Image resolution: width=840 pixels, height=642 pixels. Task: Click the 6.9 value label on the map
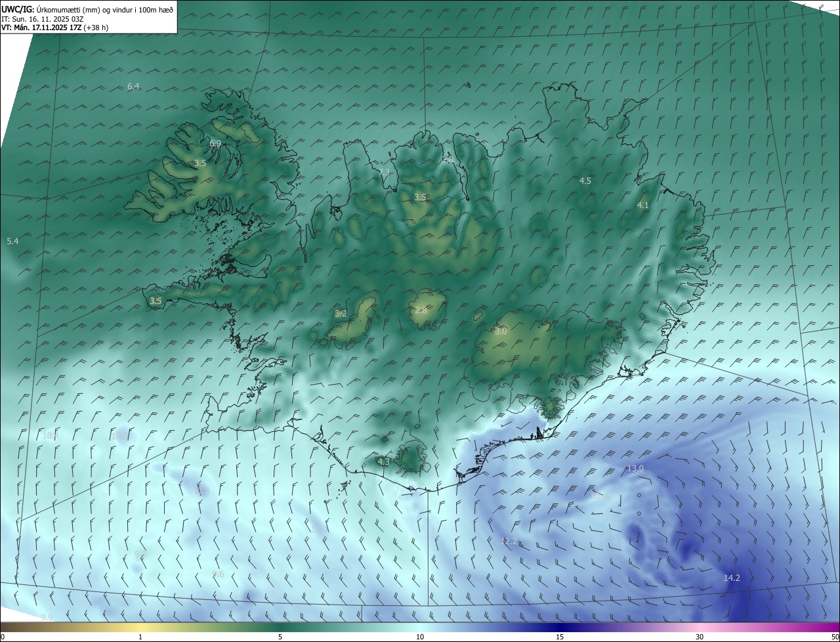click(215, 143)
